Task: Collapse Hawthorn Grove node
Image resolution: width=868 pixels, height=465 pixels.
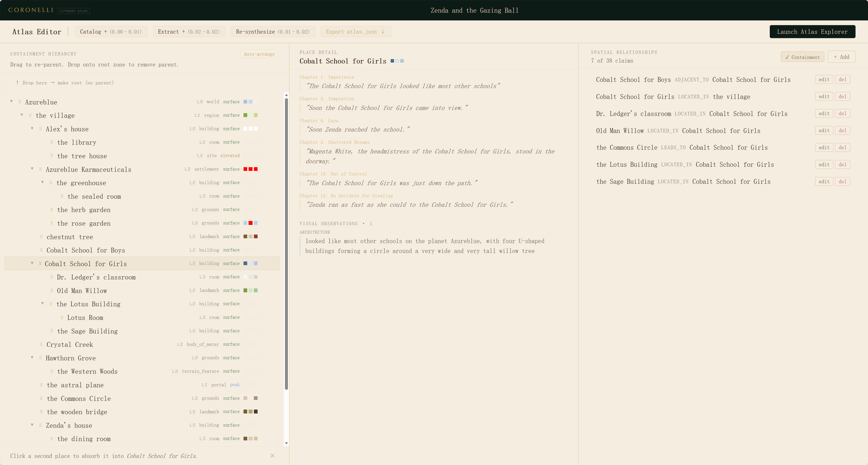Action: tap(32, 357)
